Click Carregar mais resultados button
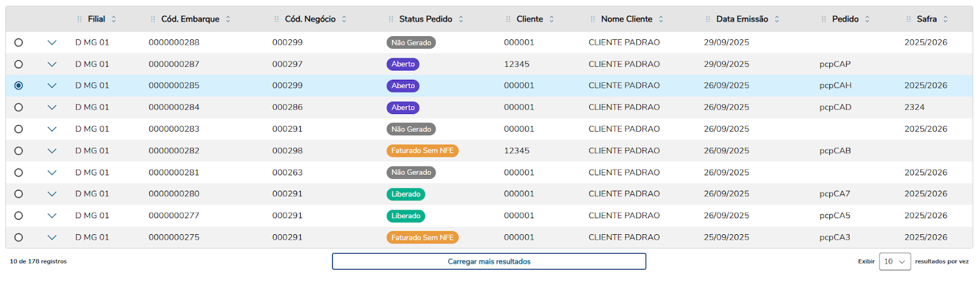This screenshot has height=282, width=980. coord(489,262)
